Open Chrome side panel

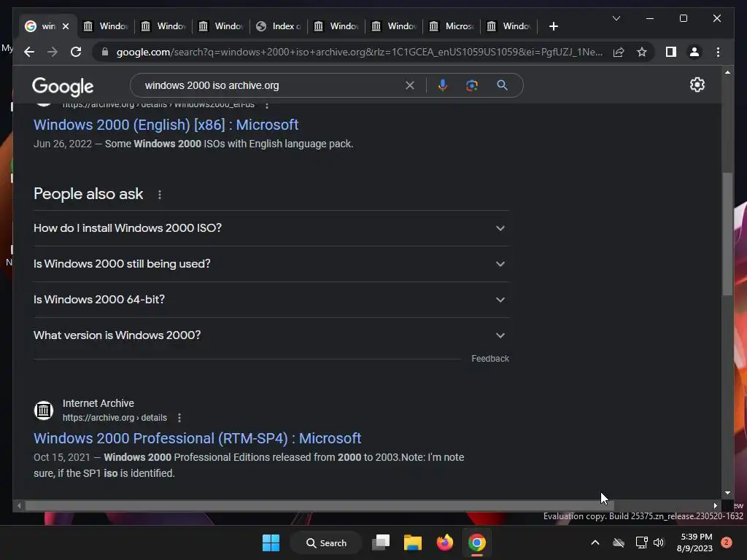pyautogui.click(x=671, y=52)
